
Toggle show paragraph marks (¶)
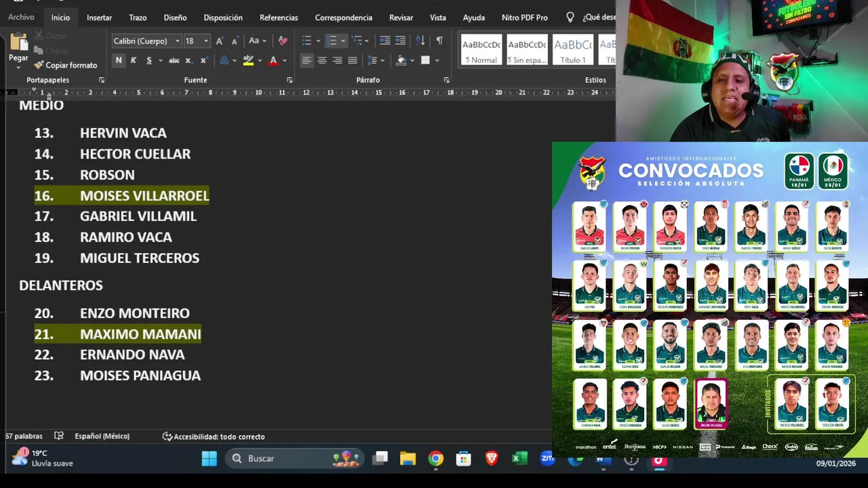coord(439,41)
